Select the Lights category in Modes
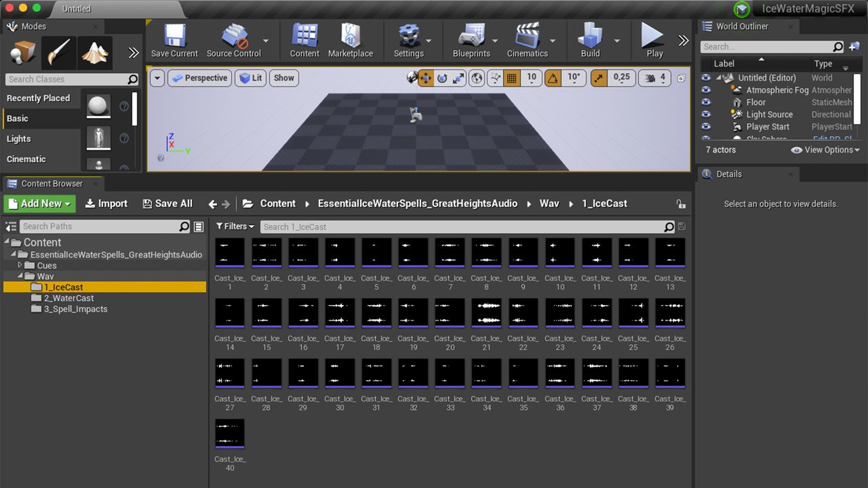The width and height of the screenshot is (868, 488). pos(19,139)
